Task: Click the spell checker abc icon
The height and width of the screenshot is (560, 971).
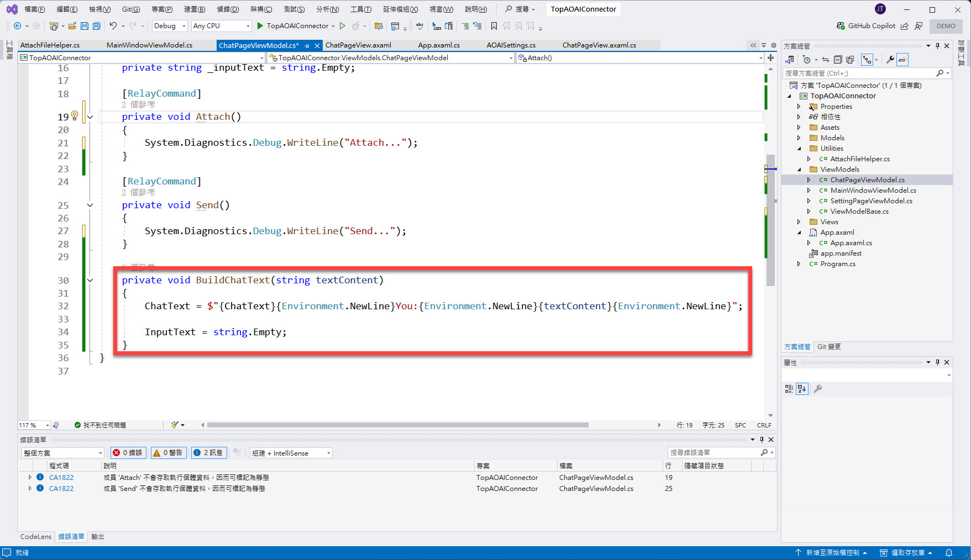Action: (420, 26)
